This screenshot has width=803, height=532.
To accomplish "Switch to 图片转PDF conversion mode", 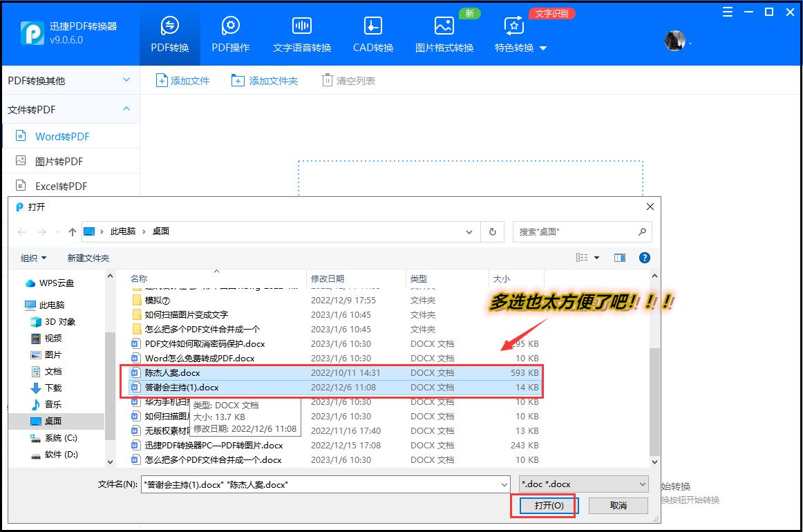I will tap(58, 161).
